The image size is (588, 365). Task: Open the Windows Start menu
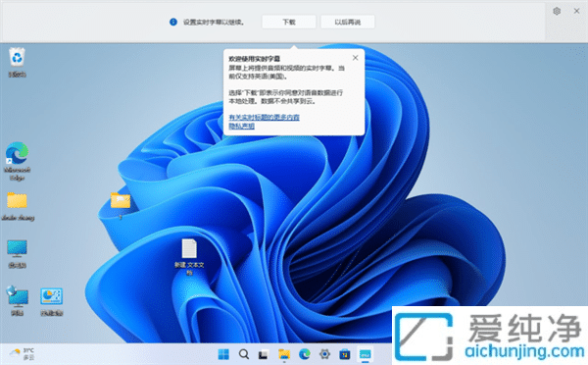[x=223, y=354]
